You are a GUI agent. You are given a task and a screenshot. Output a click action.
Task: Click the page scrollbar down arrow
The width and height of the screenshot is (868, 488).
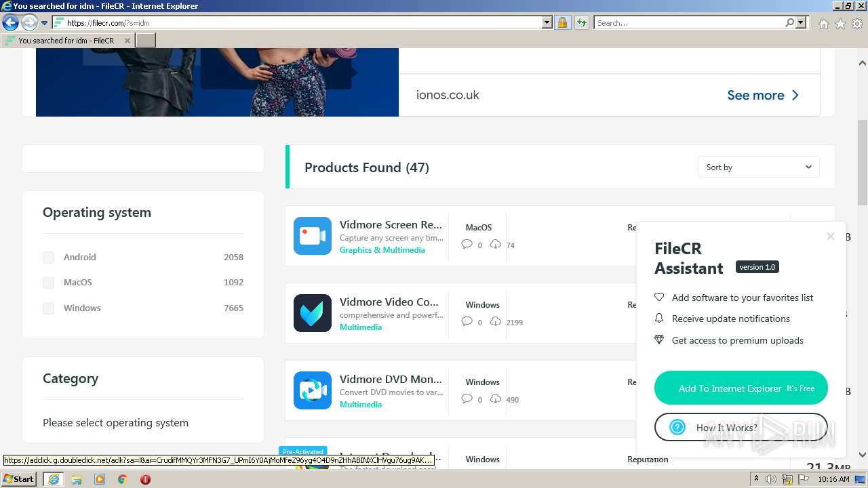click(x=863, y=455)
